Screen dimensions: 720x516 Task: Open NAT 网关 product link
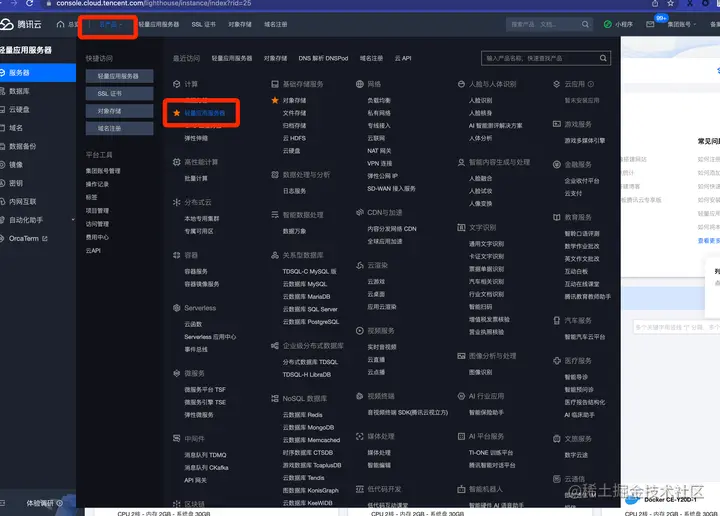point(379,151)
